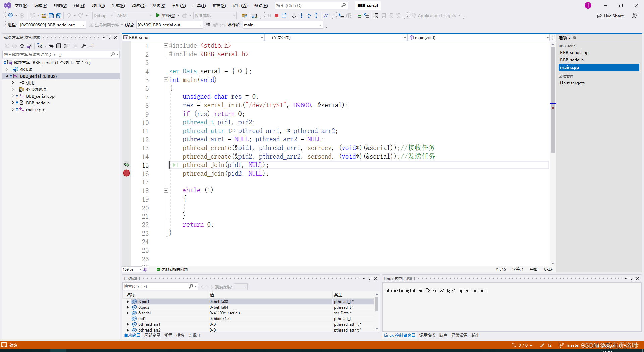Open Application Insights from the toolbar

(x=436, y=15)
